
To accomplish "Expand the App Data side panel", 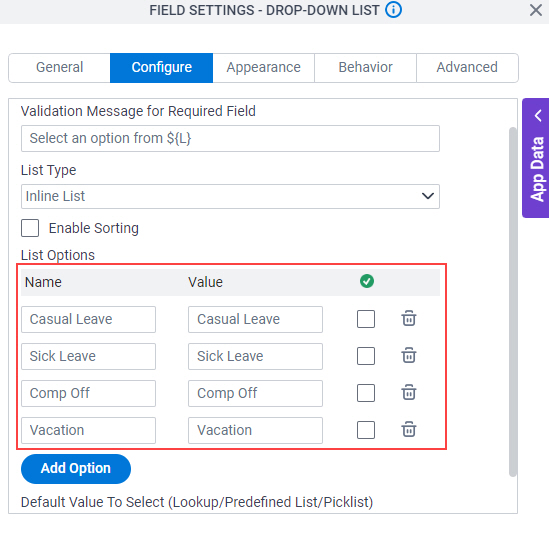I will (x=536, y=158).
